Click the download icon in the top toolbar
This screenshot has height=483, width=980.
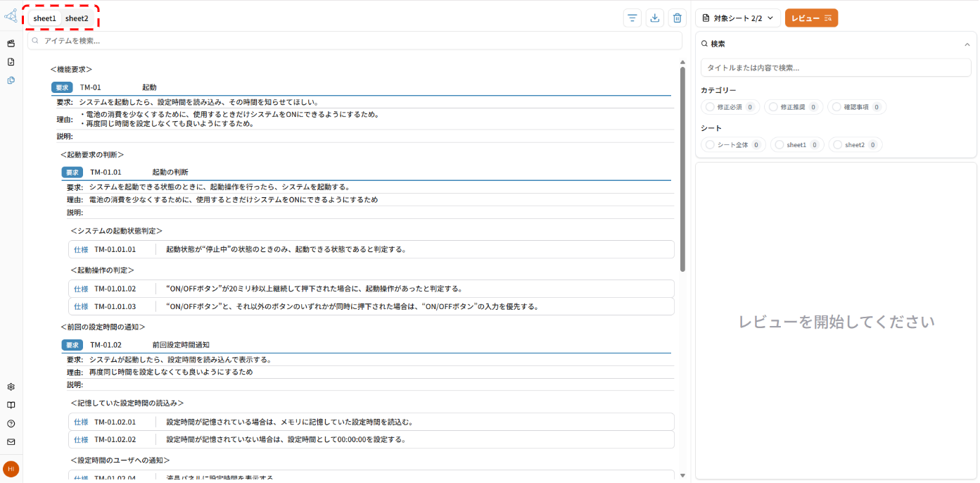pos(654,18)
